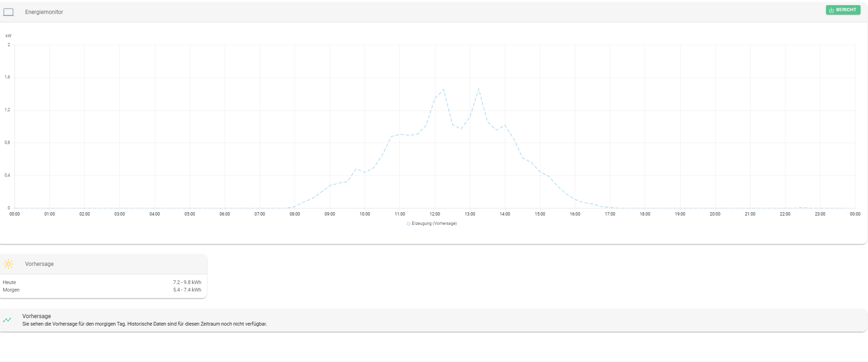Click the 08:00 label on the time axis
The image size is (868, 362).
coord(295,214)
